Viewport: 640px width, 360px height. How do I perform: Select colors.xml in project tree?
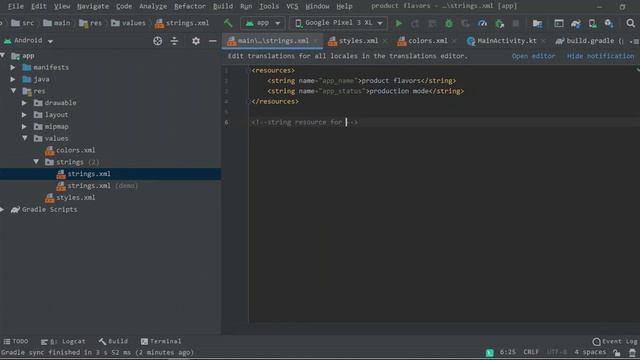tap(70, 150)
